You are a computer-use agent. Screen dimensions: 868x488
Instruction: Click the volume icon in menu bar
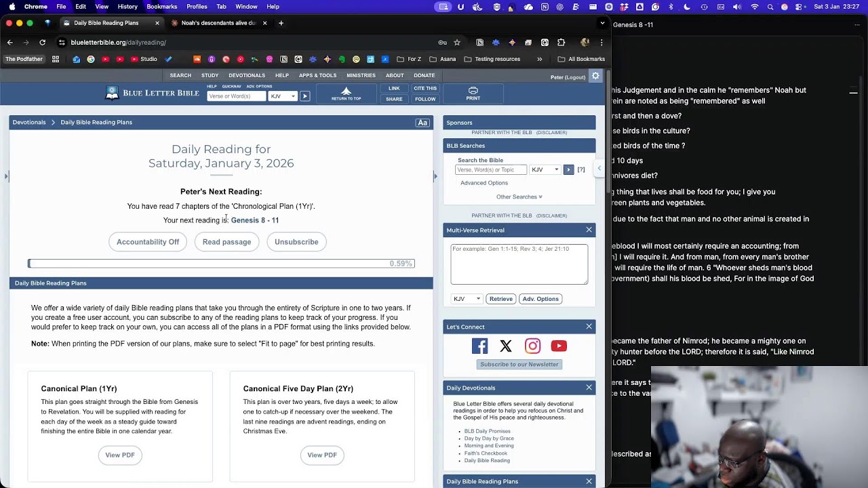tap(738, 7)
